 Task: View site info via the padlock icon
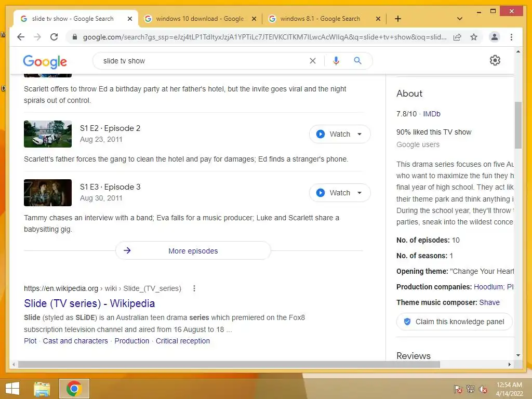(x=75, y=37)
